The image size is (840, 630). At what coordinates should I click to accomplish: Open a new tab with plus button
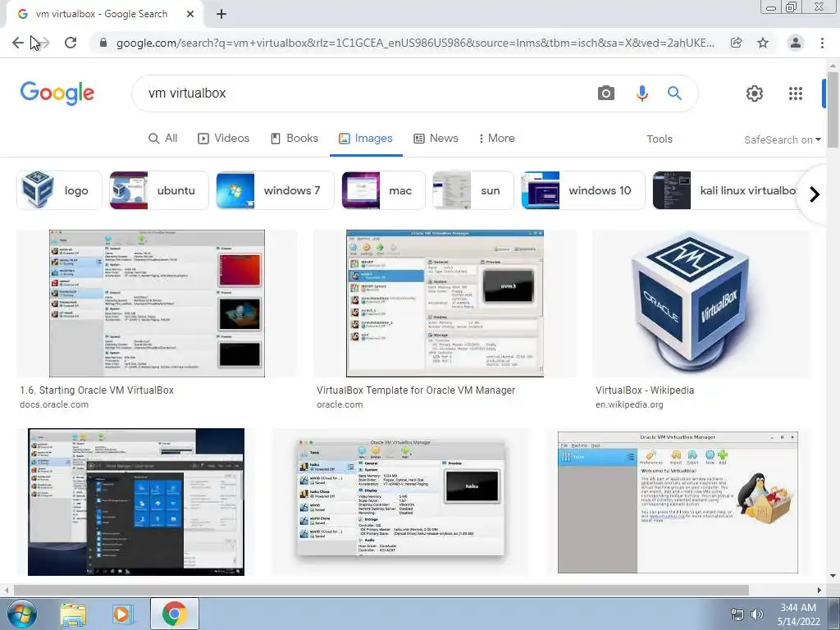click(221, 14)
